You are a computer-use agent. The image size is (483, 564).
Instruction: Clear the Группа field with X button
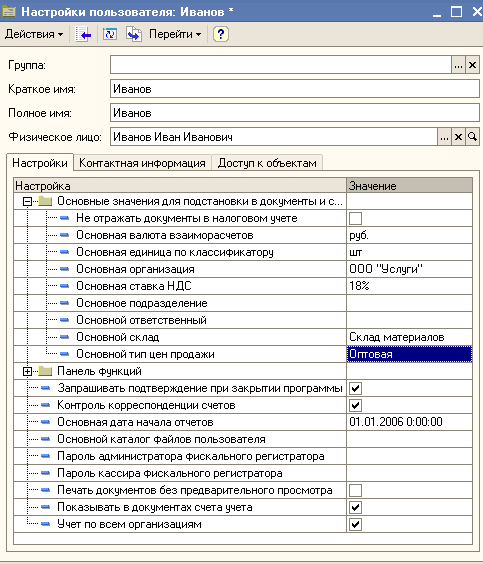tap(472, 65)
